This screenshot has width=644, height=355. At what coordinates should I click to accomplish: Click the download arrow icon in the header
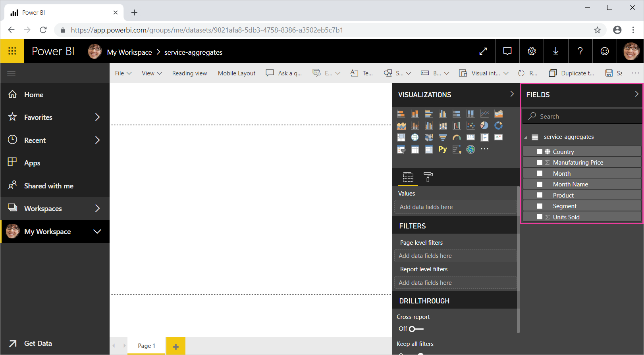click(556, 51)
